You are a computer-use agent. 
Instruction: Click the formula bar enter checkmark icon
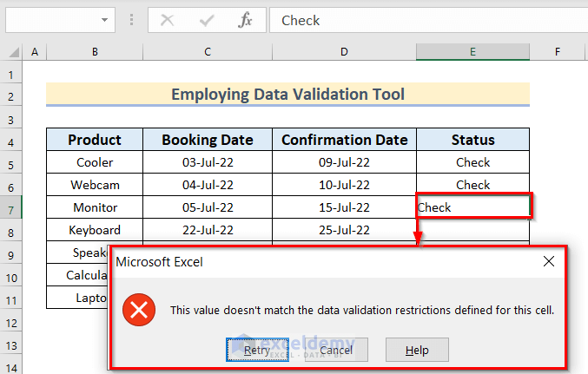pos(207,20)
